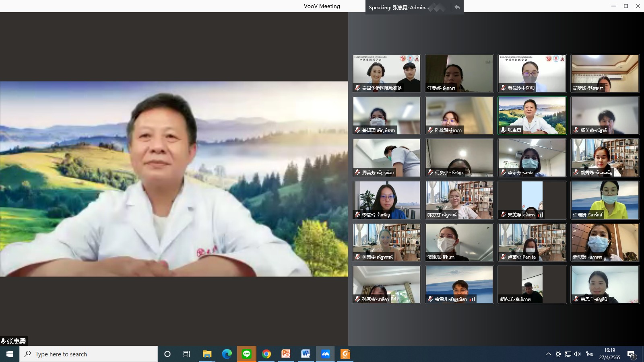Click muted mic icon beside 卢苗心 Panita
Image resolution: width=644 pixels, height=362 pixels.
(x=503, y=257)
